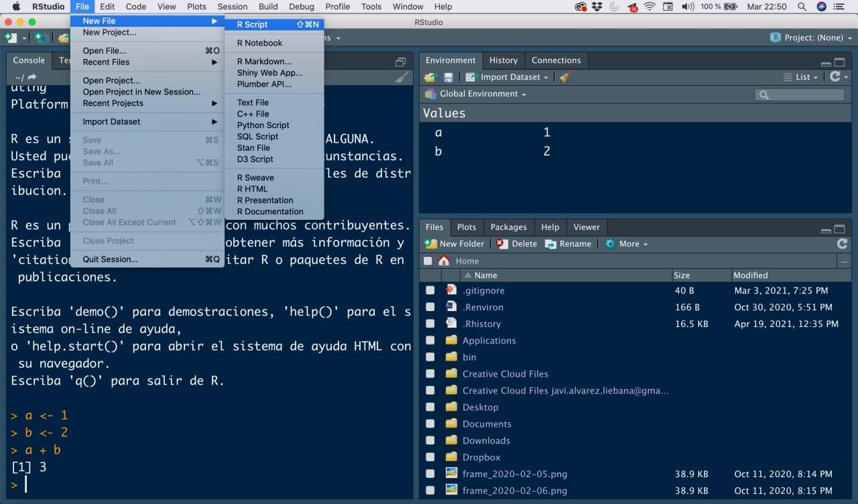Click the Home house icon in Files path

[444, 261]
